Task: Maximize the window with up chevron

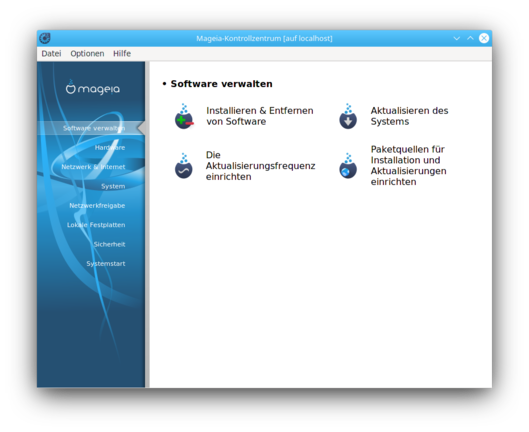Action: (470, 38)
